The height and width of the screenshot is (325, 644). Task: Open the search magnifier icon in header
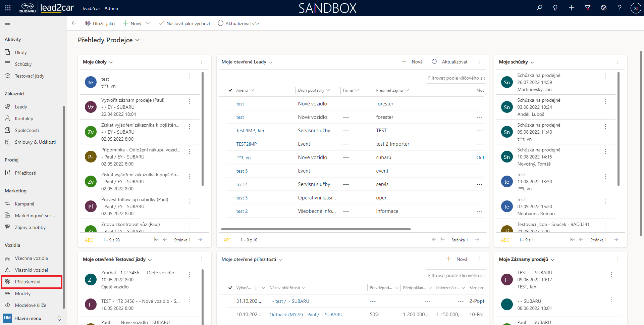(539, 8)
